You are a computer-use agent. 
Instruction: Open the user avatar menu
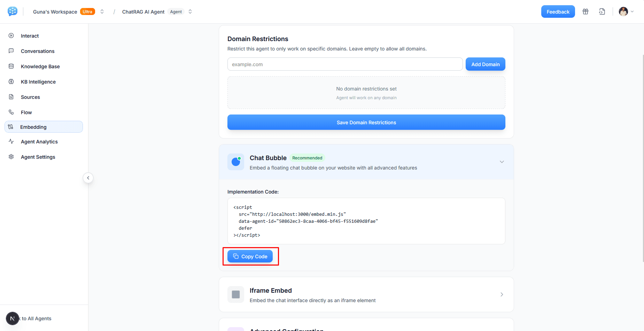click(x=626, y=11)
